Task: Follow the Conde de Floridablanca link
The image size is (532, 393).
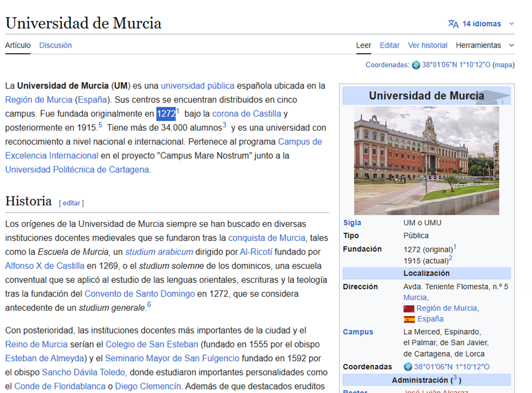Action: (60, 386)
